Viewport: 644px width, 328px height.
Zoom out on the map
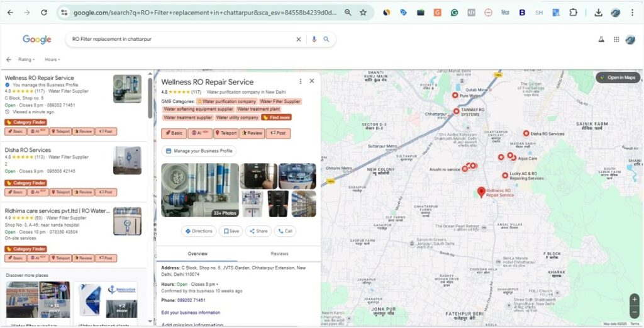pyautogui.click(x=635, y=312)
